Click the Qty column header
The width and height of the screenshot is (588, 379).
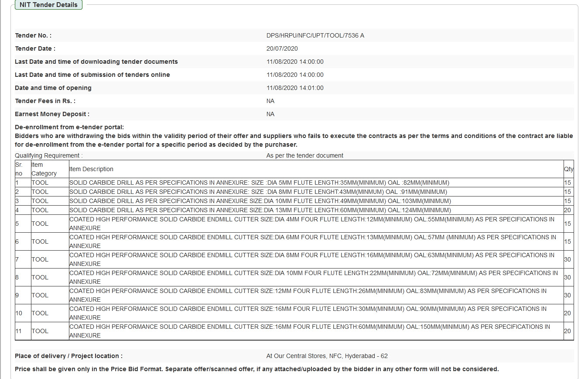point(568,169)
